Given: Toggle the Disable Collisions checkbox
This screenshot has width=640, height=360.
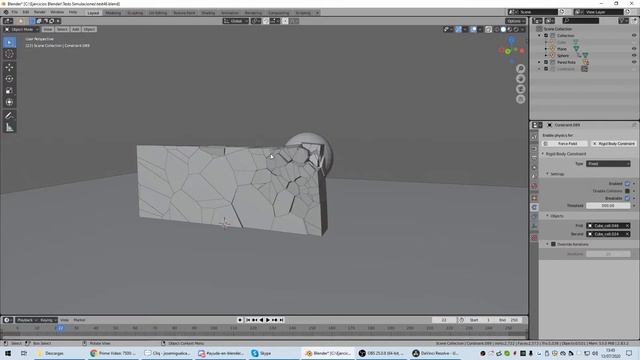Looking at the screenshot, I should [x=627, y=191].
